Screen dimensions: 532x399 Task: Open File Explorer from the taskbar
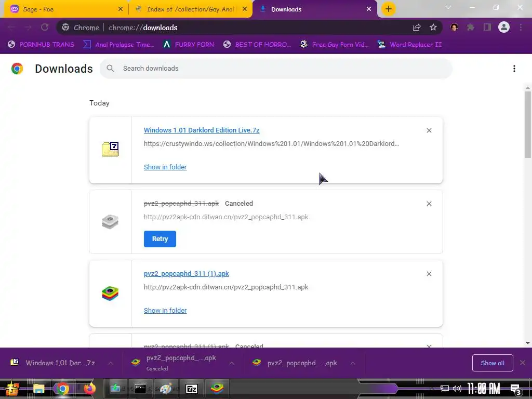(x=38, y=389)
